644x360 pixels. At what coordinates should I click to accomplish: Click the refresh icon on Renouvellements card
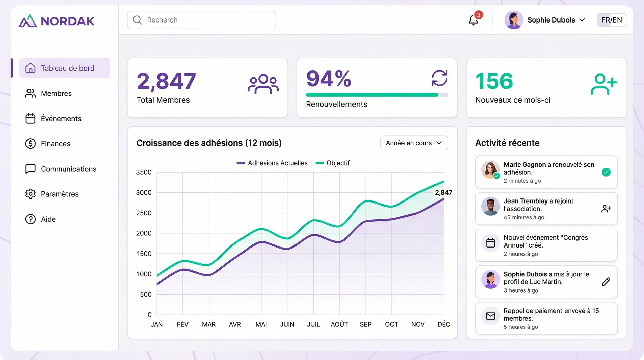[439, 78]
